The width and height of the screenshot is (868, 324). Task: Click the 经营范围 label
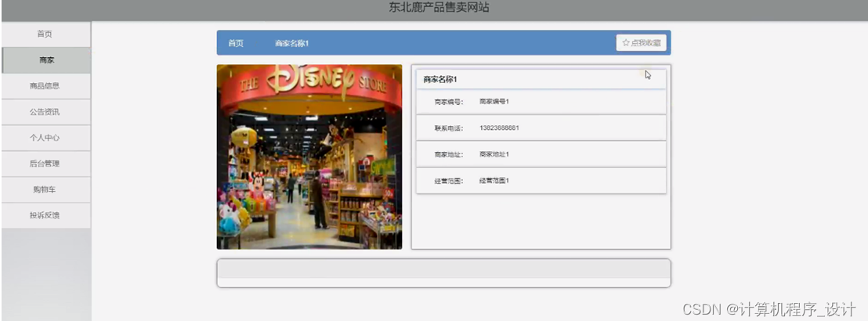click(x=449, y=181)
